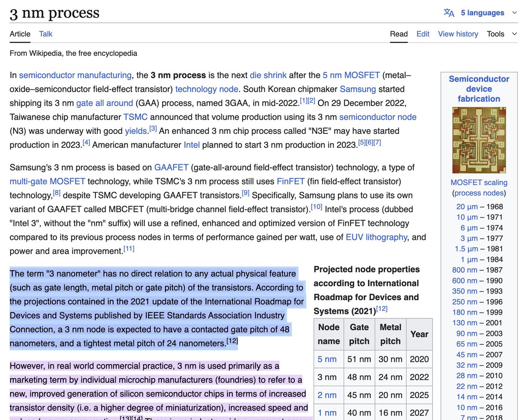
Task: Jump to citation [10] reference
Action: pos(316,207)
